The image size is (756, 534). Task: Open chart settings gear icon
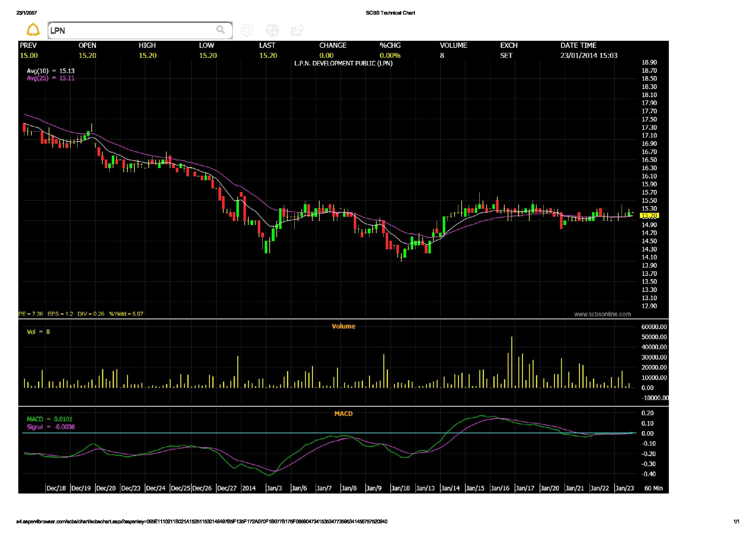(x=247, y=30)
